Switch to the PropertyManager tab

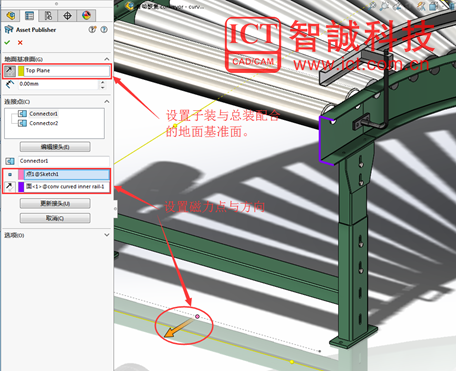pos(29,16)
